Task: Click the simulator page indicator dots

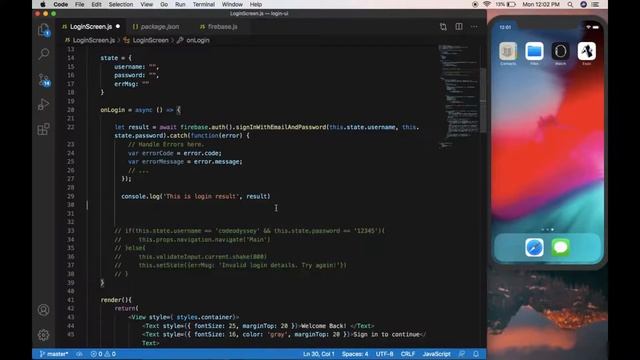Action: point(547,229)
